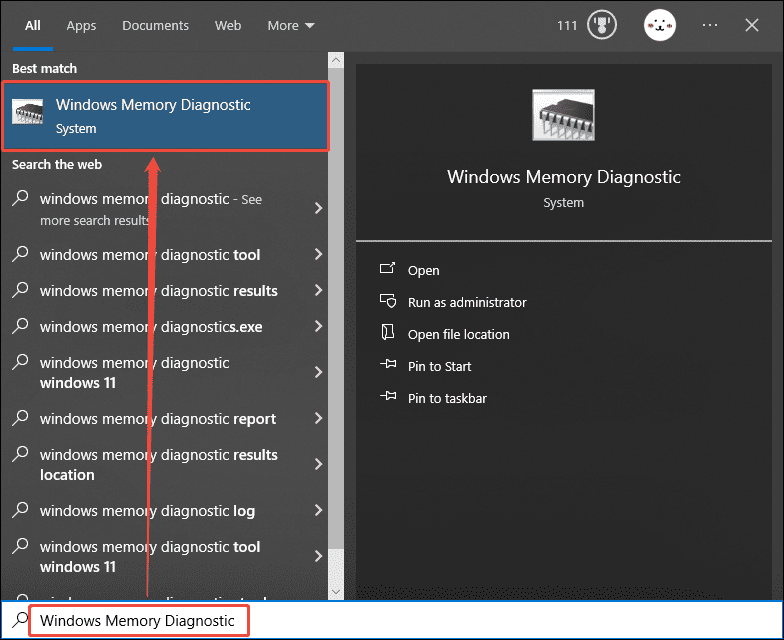Close the search panel with X
The image size is (784, 640).
coord(752,25)
